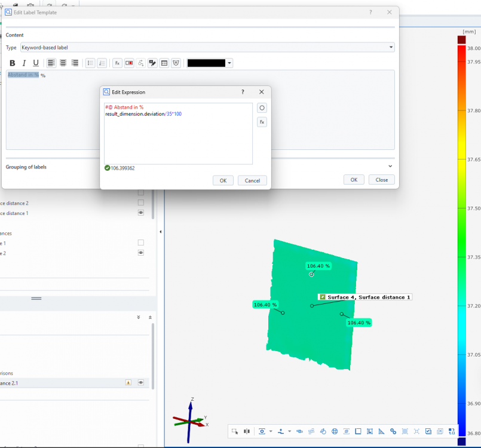Viewport: 481px width, 448px height.
Task: Expand the Grouping of labels section
Action: 390,167
